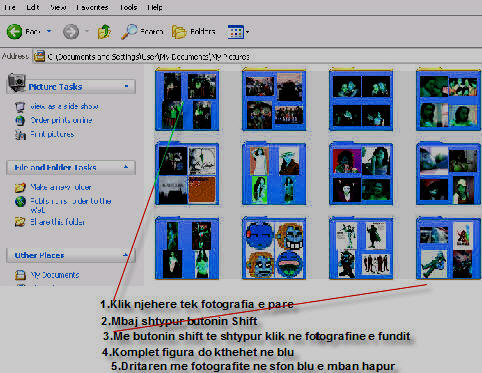Collapse the Picture Tasks panel
Viewport: 482px width, 373px height.
[x=126, y=86]
